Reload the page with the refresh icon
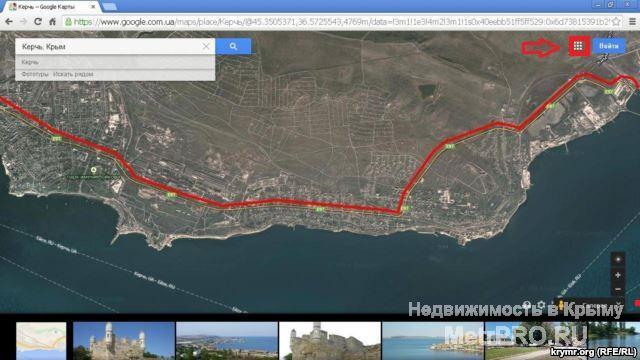The image size is (640, 360). point(38,22)
